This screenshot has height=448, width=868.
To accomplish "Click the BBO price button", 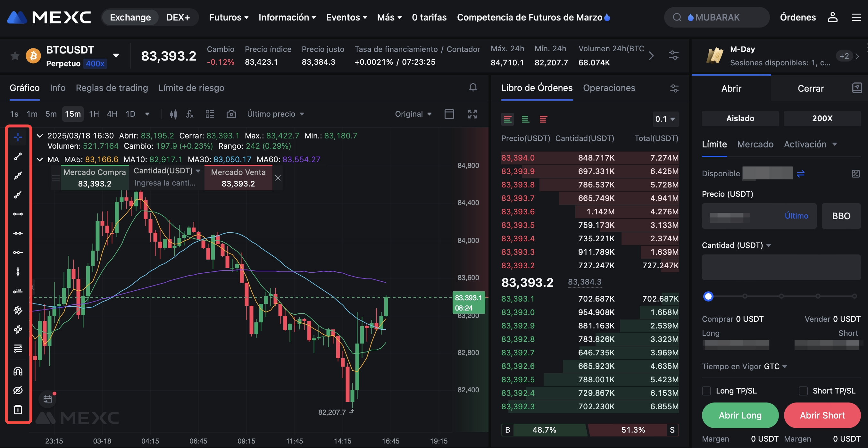I will point(841,216).
